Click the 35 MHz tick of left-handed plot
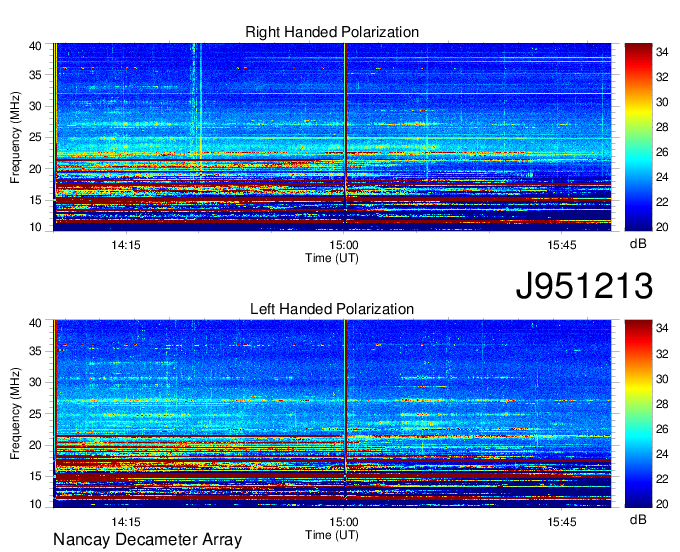This screenshot has width=680, height=552. coord(36,351)
